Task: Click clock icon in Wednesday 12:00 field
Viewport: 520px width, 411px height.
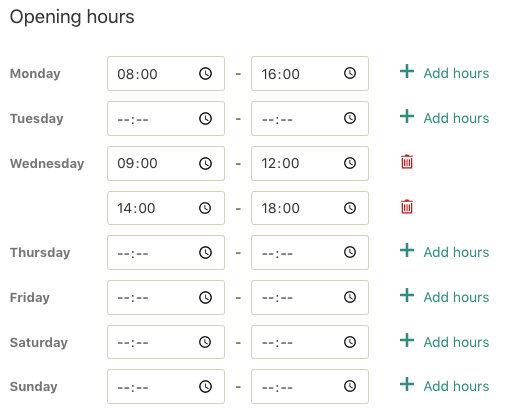Action: pos(350,163)
